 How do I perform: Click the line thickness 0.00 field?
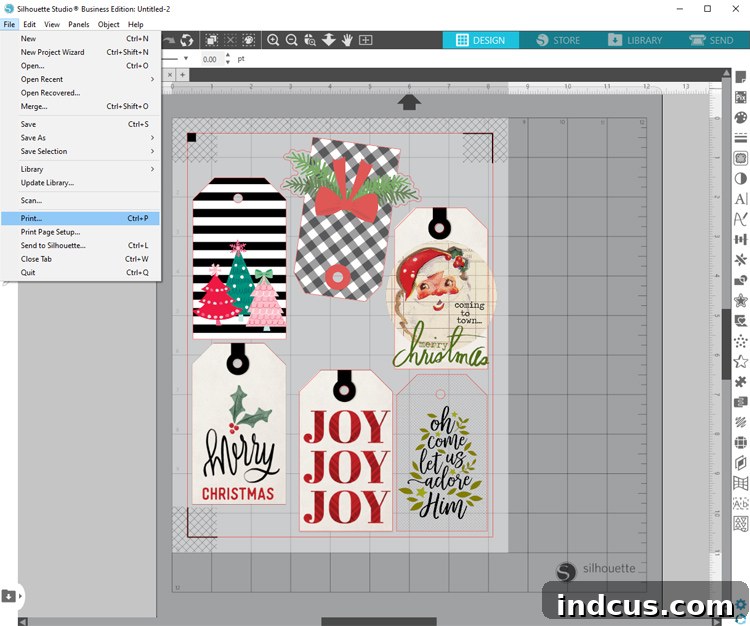pyautogui.click(x=210, y=59)
